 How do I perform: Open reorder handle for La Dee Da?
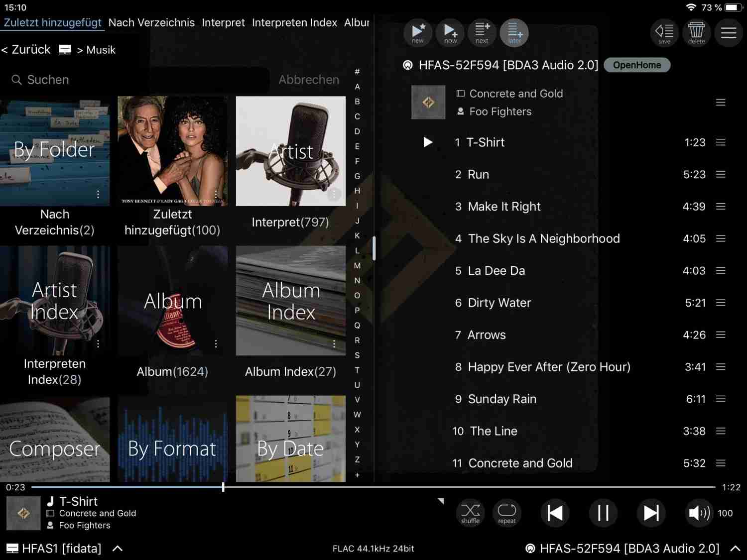pyautogui.click(x=721, y=271)
